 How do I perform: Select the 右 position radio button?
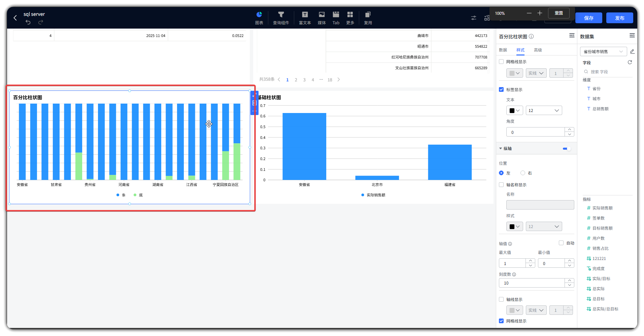tap(523, 173)
